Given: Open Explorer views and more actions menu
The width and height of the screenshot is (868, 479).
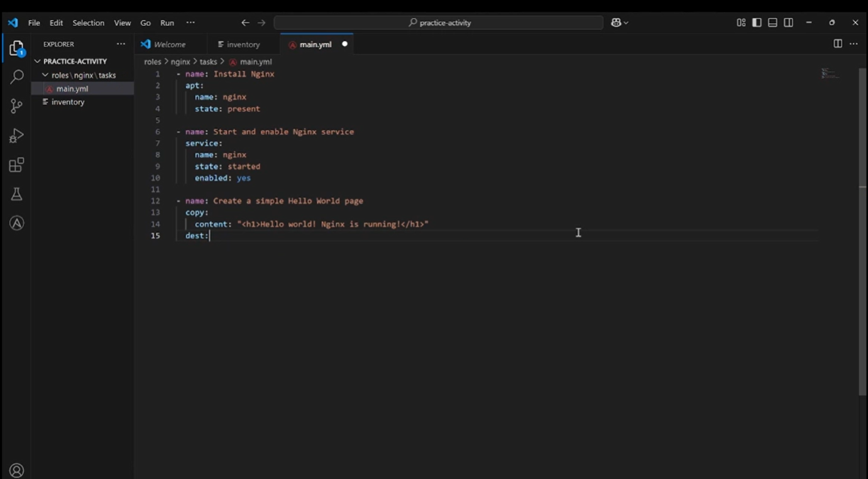Looking at the screenshot, I should [x=121, y=44].
